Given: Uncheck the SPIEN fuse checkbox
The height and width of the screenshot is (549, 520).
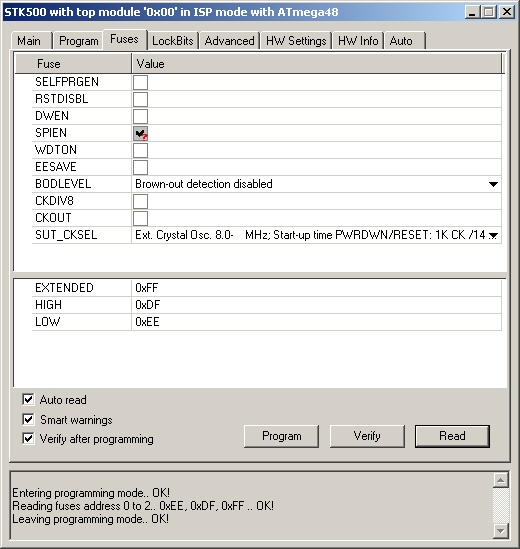Looking at the screenshot, I should click(x=140, y=133).
